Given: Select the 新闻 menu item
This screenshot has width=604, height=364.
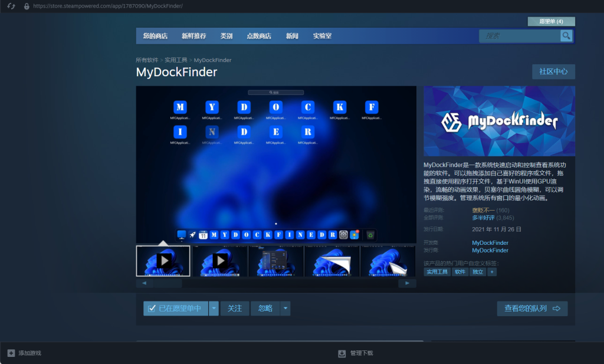Looking at the screenshot, I should point(293,36).
